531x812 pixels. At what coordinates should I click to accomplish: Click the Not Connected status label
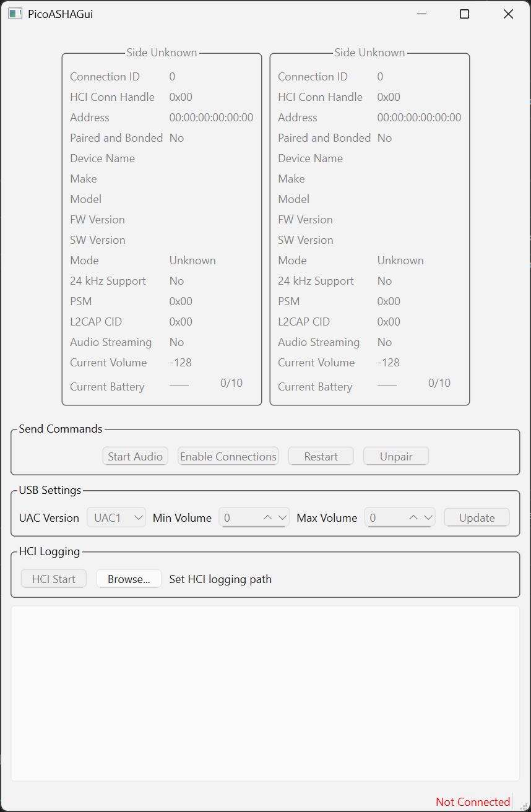click(x=472, y=801)
